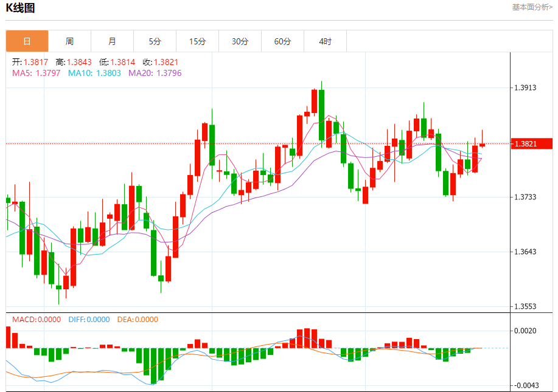The width and height of the screenshot is (558, 392).
Task: Click the MACD:0.0000 indicator label
Action: point(37,320)
